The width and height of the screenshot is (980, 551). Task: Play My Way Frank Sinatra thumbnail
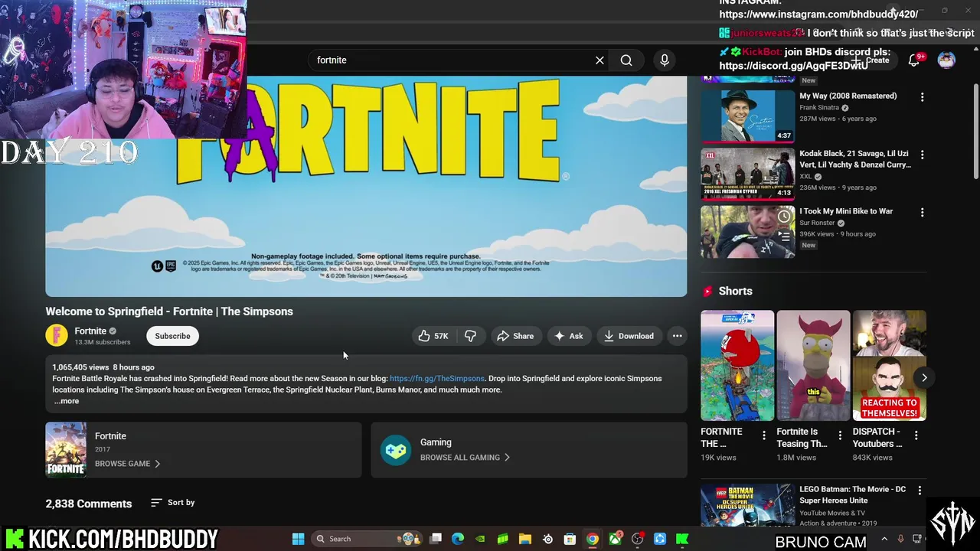747,116
